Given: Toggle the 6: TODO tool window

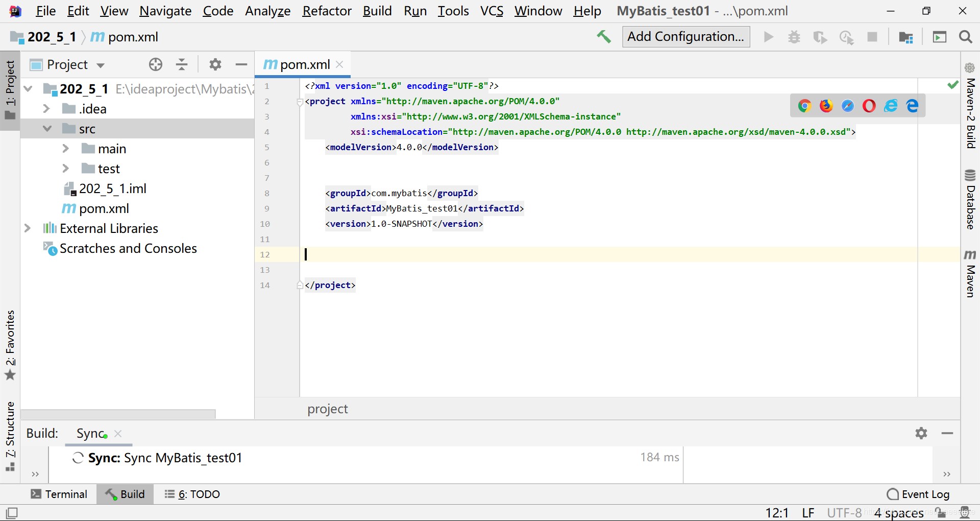Looking at the screenshot, I should [x=192, y=494].
